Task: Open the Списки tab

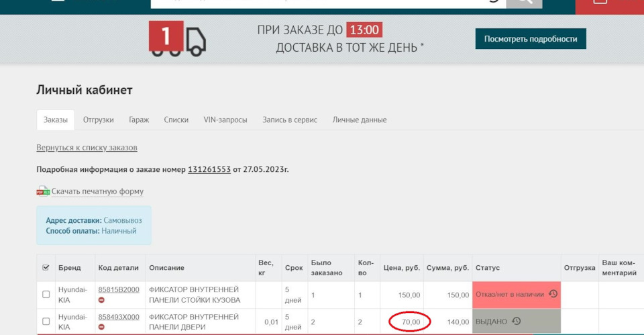Action: coord(176,120)
